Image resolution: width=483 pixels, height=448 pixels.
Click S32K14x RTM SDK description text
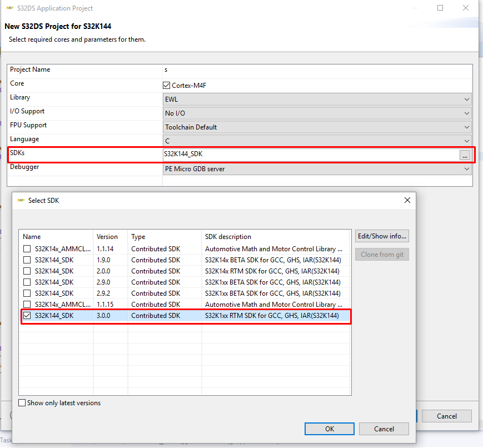click(x=272, y=271)
